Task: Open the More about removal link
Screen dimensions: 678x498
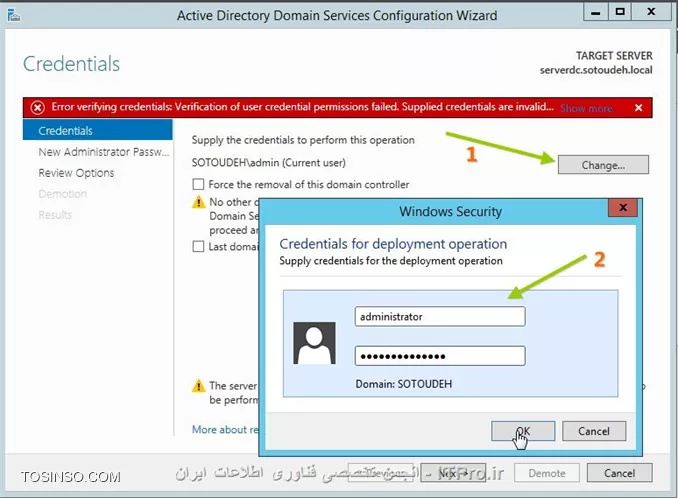Action: [225, 429]
